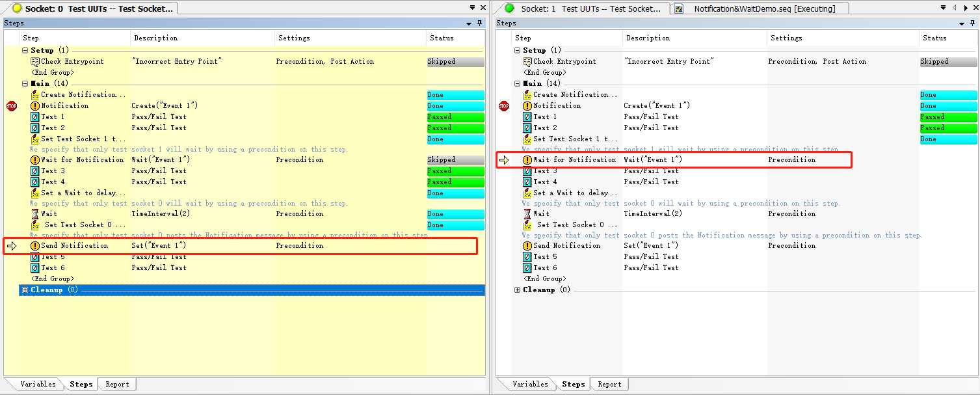Click the Test 1 step icon in Socket 0
This screenshot has height=395, width=980.
[x=35, y=116]
